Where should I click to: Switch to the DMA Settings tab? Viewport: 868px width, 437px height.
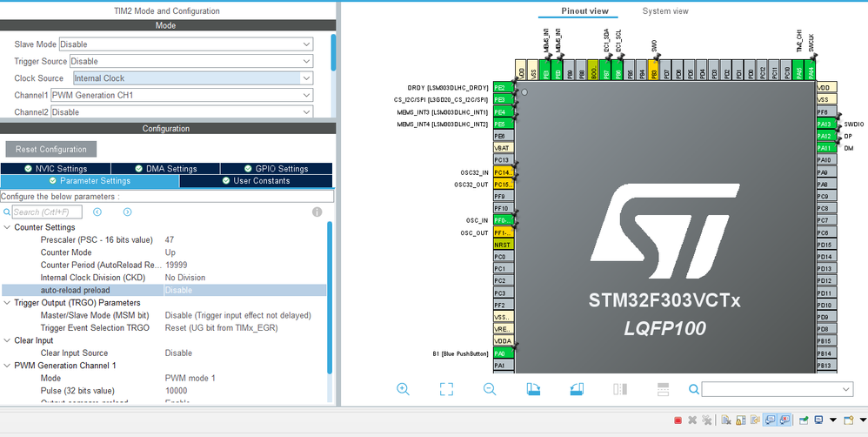point(165,168)
